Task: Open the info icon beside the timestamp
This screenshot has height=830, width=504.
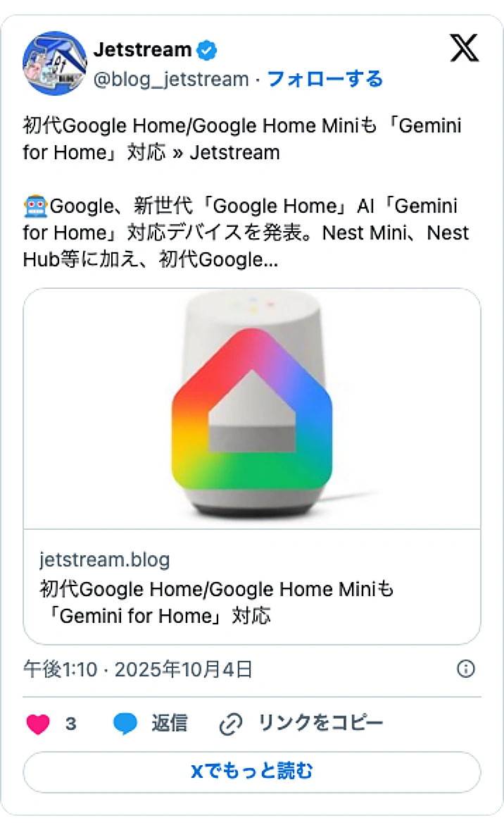Action: coord(466,669)
